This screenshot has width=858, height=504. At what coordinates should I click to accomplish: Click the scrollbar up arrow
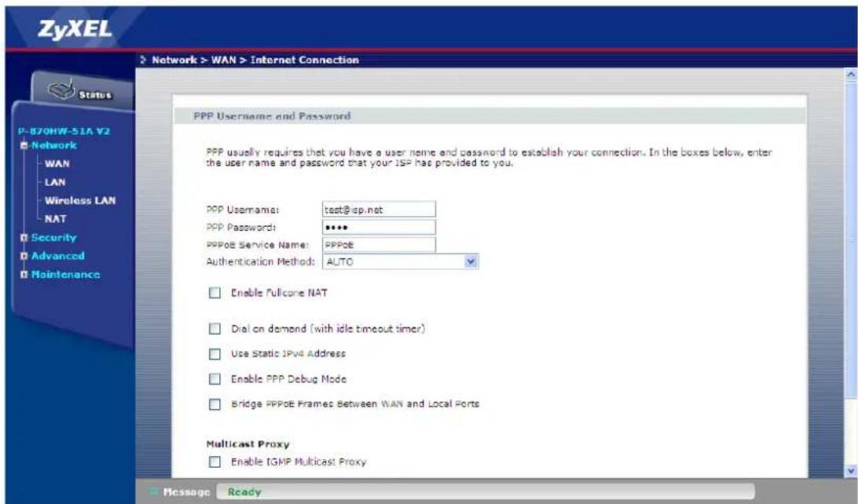click(x=851, y=74)
